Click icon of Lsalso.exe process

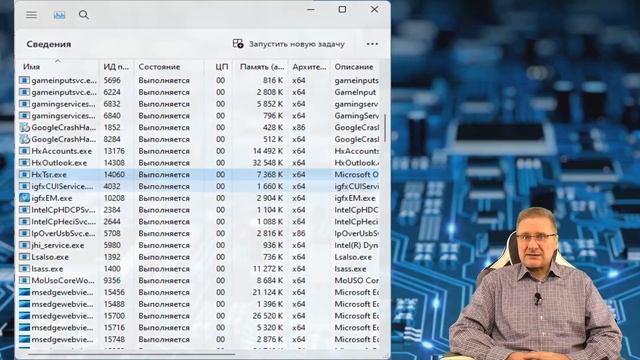(24, 257)
